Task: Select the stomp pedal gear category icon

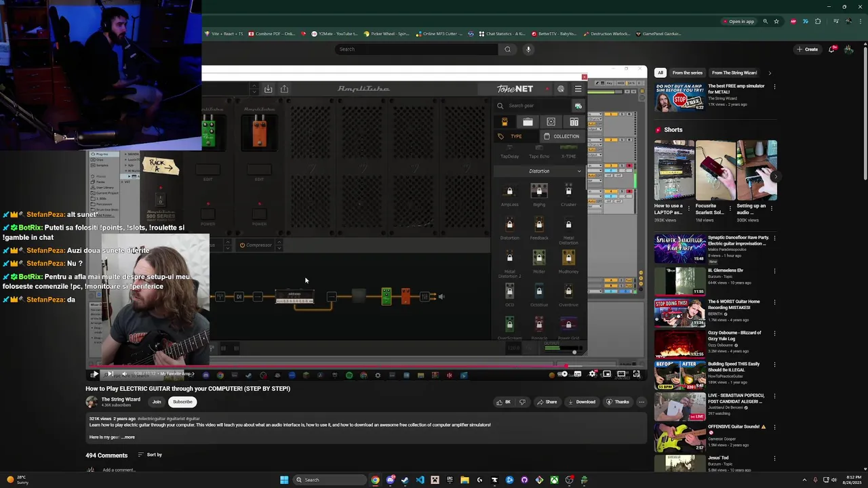Action: tap(505, 122)
